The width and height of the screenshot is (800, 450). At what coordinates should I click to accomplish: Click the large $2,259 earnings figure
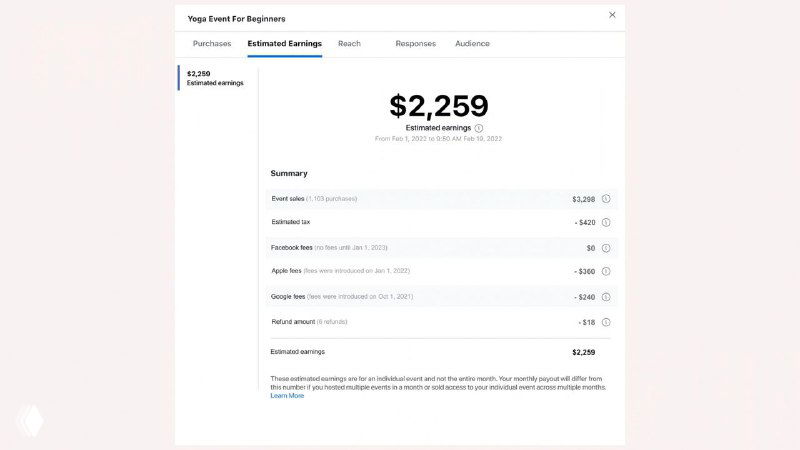[438, 106]
